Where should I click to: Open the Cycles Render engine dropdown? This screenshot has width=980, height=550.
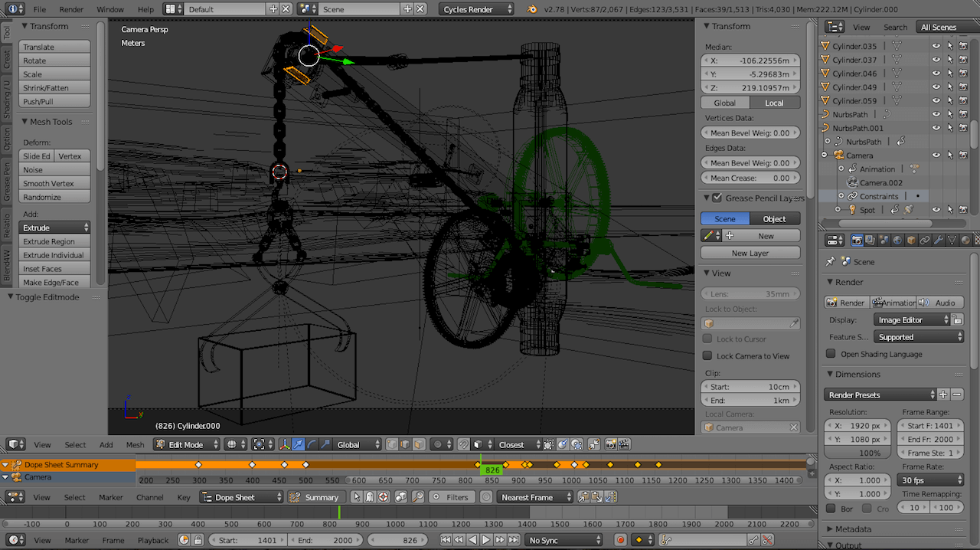pyautogui.click(x=477, y=9)
